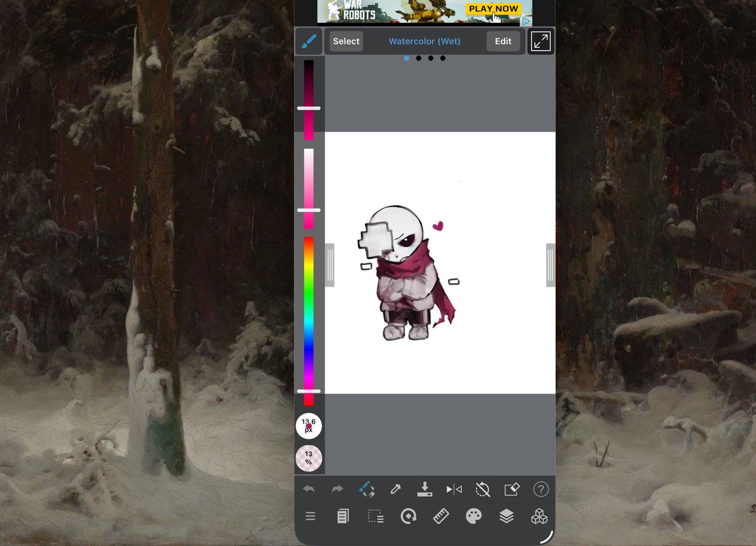Click the AdChoices icon on ad
756x546 pixels.
[x=526, y=21]
